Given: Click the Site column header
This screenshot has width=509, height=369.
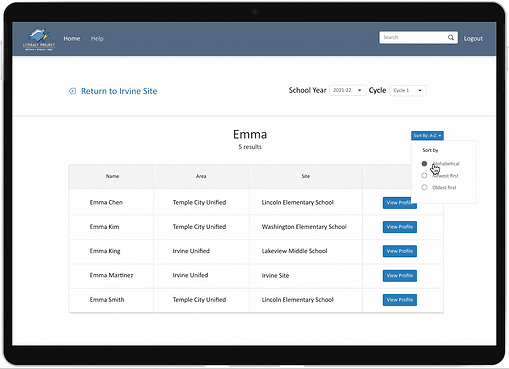Looking at the screenshot, I should point(306,176).
